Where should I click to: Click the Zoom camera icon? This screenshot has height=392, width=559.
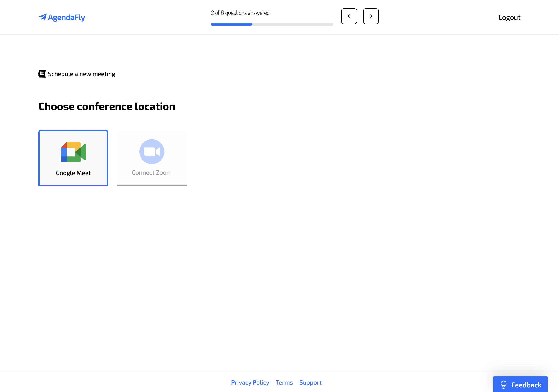coord(152,151)
